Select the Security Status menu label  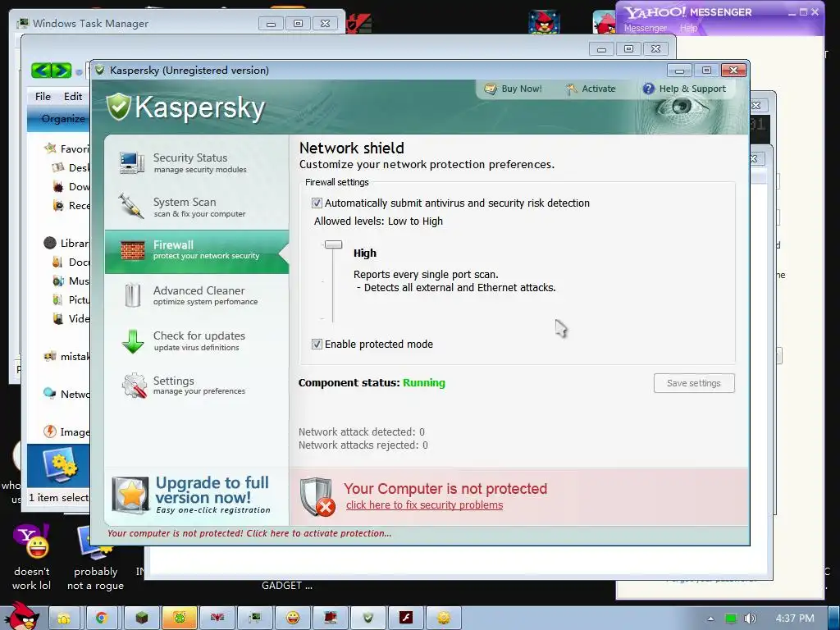click(x=190, y=157)
